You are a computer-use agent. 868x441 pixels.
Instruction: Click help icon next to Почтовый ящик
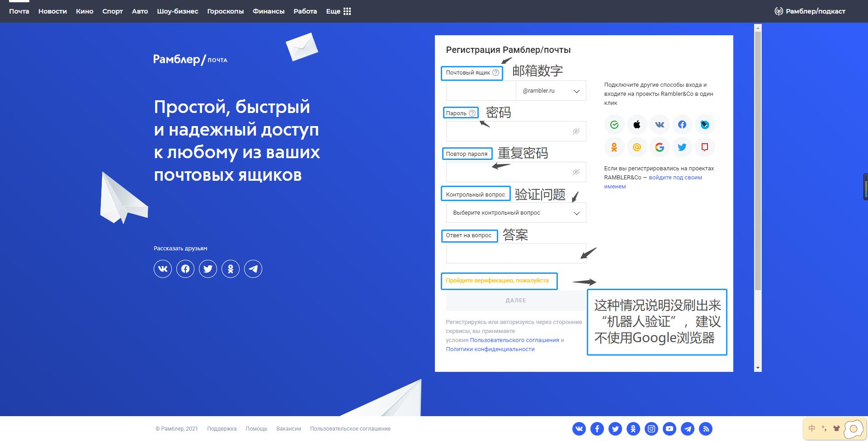495,72
